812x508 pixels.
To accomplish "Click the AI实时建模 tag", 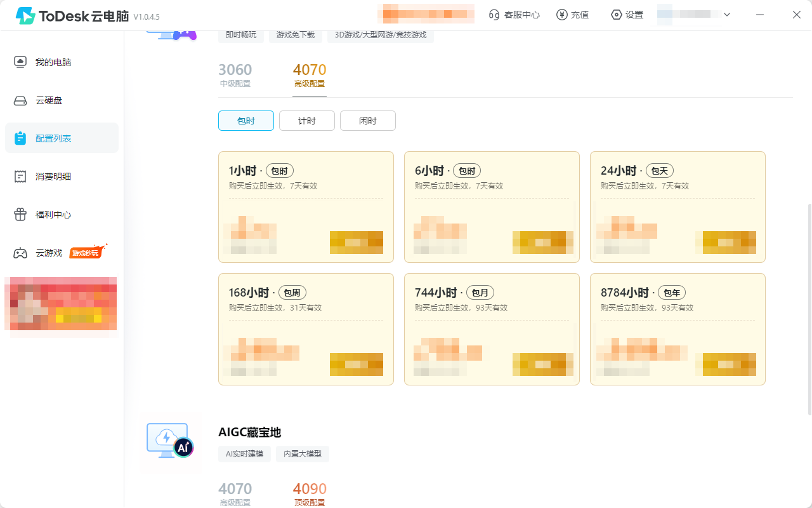I will (x=245, y=454).
